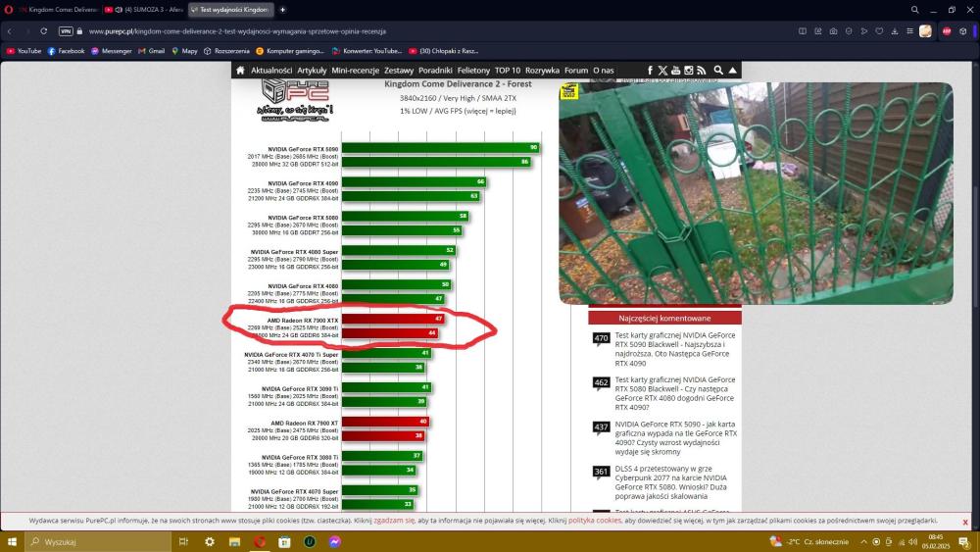Click the profile avatar in toolbar
980x552 pixels.
[x=926, y=31]
